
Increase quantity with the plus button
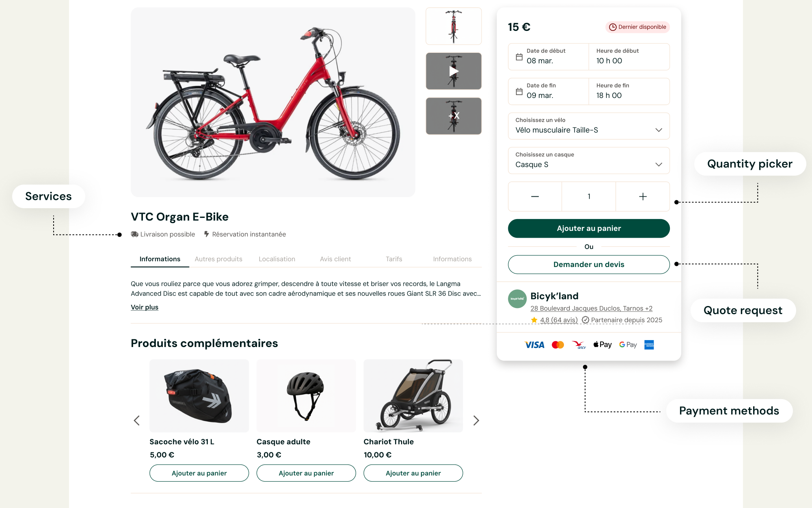pos(643,197)
